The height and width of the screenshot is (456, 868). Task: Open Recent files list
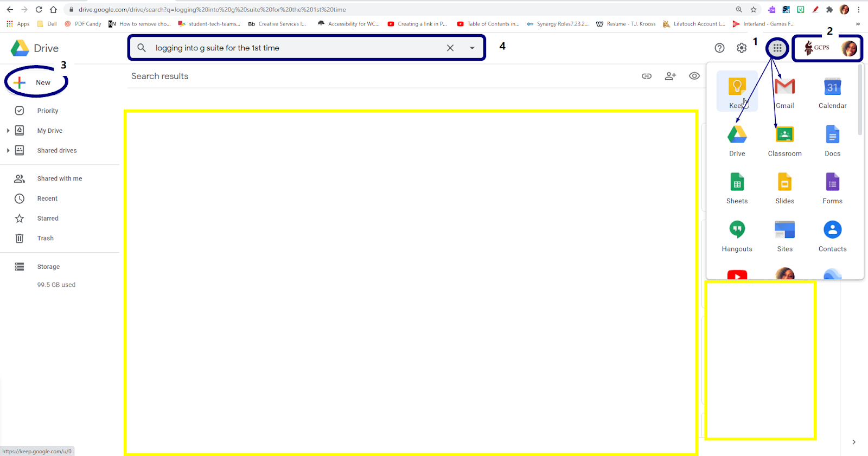coord(47,198)
